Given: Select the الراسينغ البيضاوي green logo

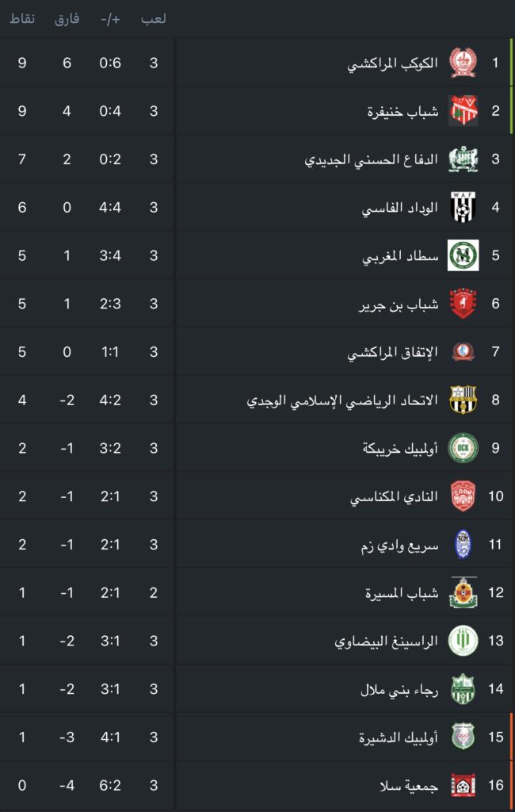Looking at the screenshot, I should pyautogui.click(x=463, y=641).
